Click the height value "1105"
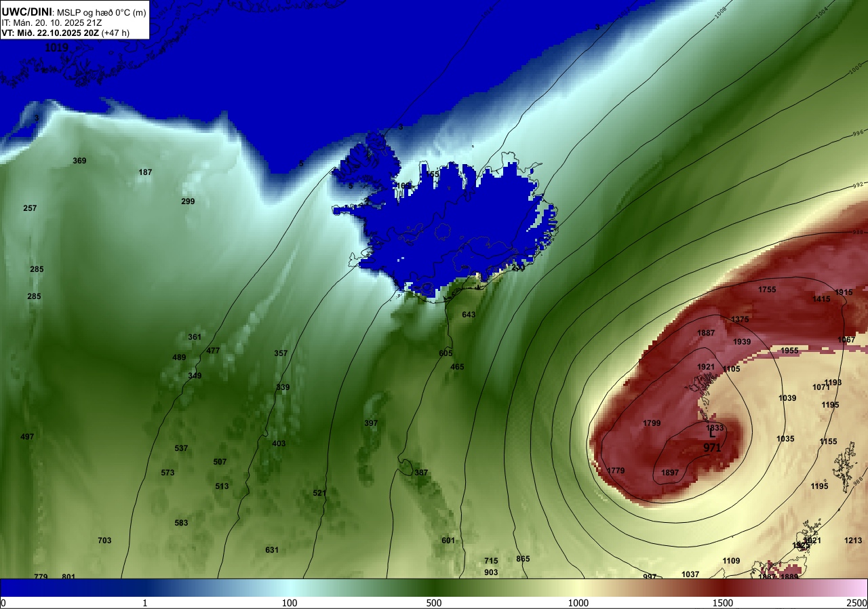868x609 pixels. point(731,369)
